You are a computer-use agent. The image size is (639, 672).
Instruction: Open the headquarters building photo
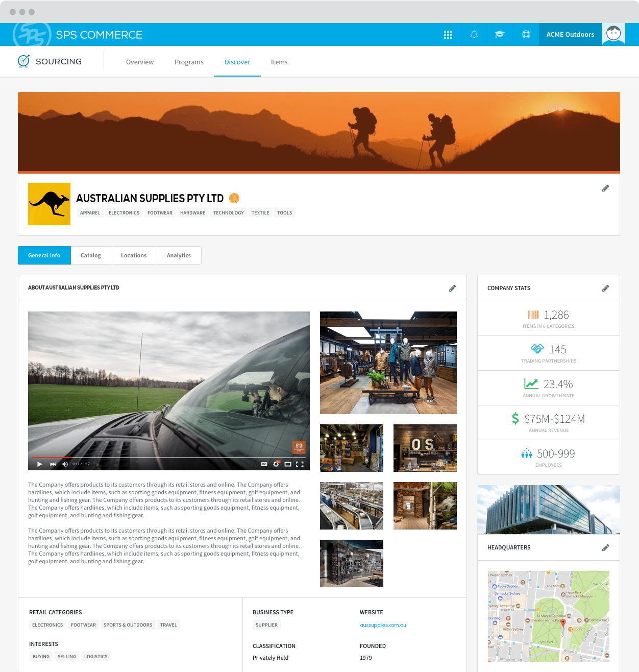pos(549,510)
